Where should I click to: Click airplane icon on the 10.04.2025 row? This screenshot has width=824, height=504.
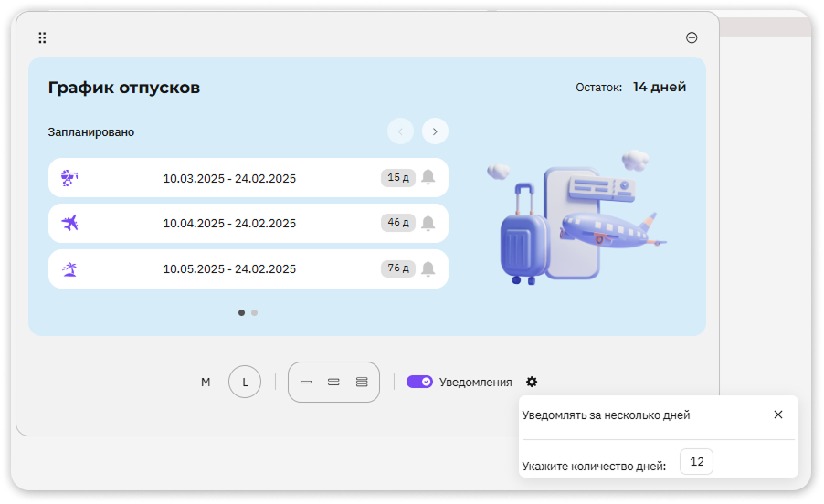69,223
